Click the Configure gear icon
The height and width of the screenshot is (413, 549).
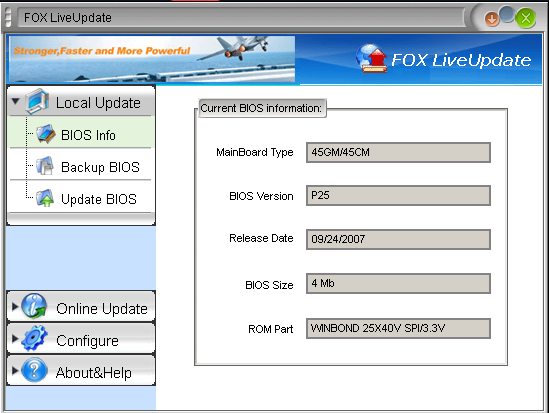(x=34, y=338)
